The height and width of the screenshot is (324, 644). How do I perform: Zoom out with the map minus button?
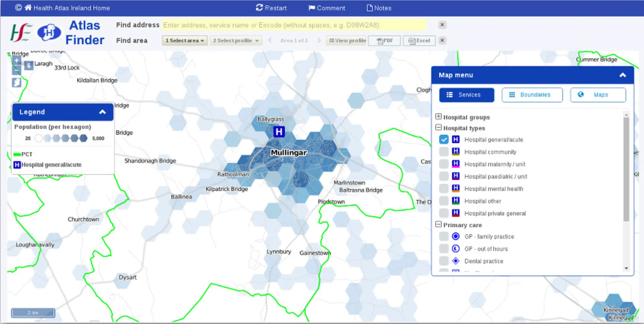(x=17, y=70)
